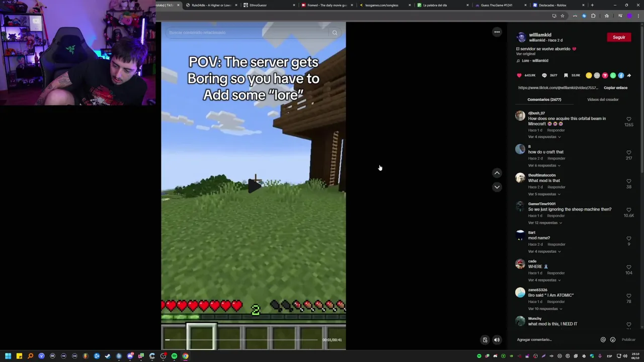Click the search magnifier in related content box
Screen dimensions: 644x362
coord(335,33)
